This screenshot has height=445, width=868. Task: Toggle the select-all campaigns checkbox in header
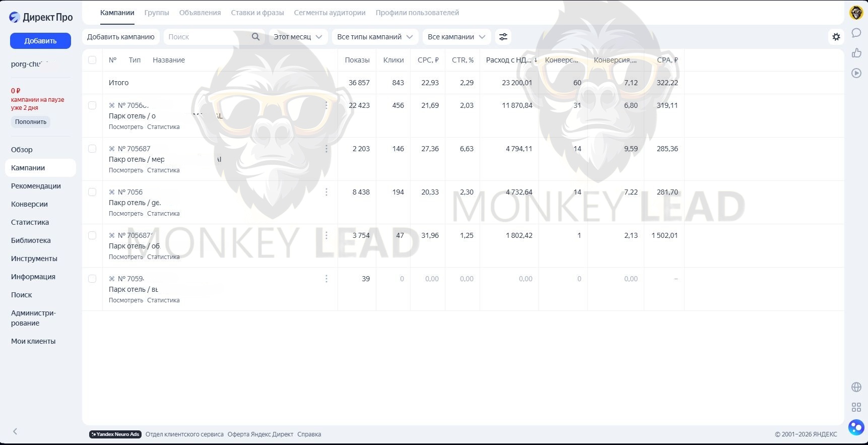click(x=92, y=60)
